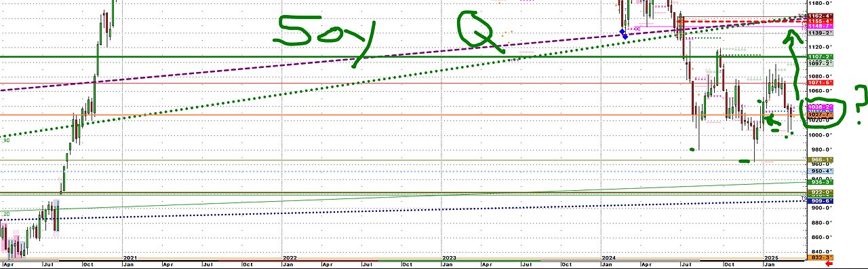Click the 2023 year label on time axis
Image resolution: width=868 pixels, height=269 pixels.
[x=449, y=258]
